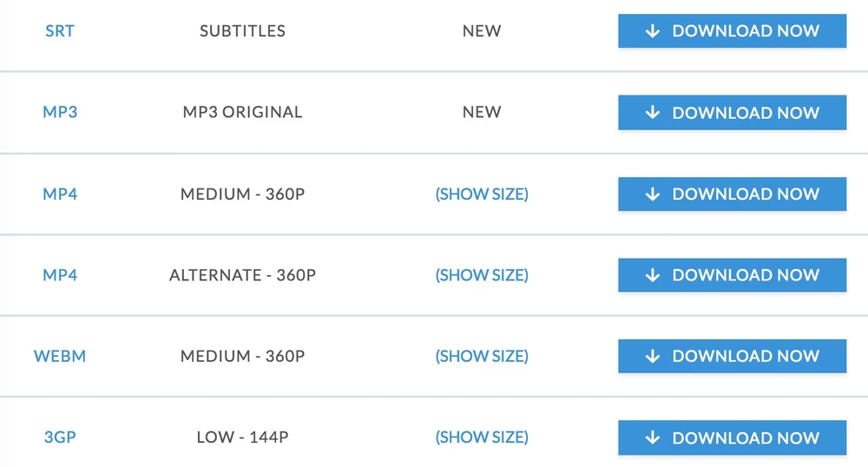Open the SRT format link
The width and height of the screenshot is (868, 467).
coord(60,31)
